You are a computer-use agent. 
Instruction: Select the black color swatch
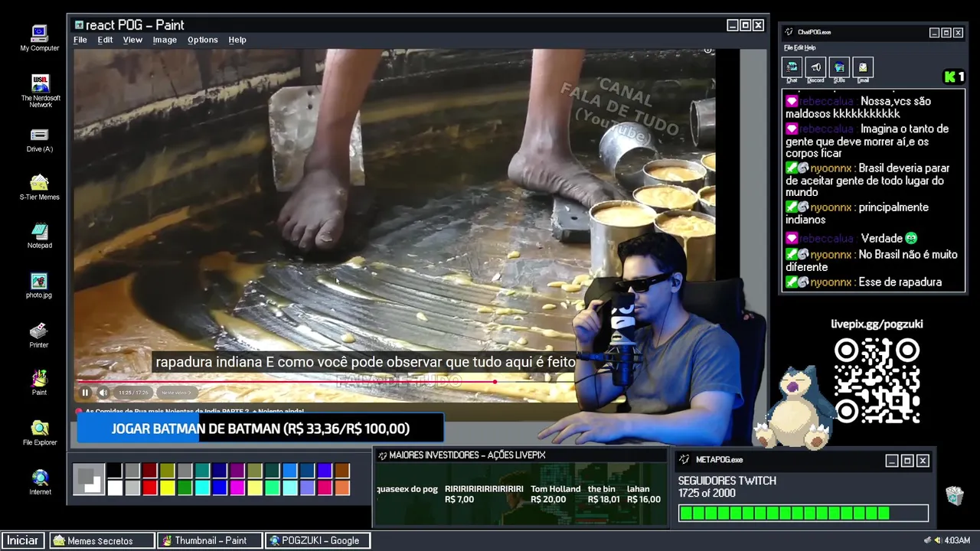114,470
